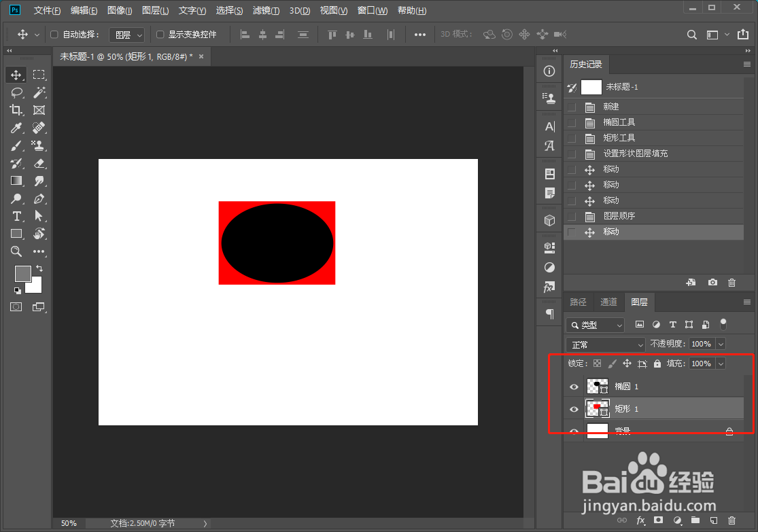Select the Healing Brush tool

(39, 128)
